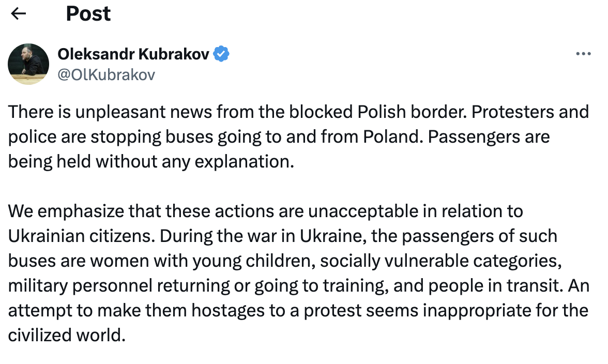
Task: Click the line about women with young children
Action: [x=285, y=261]
